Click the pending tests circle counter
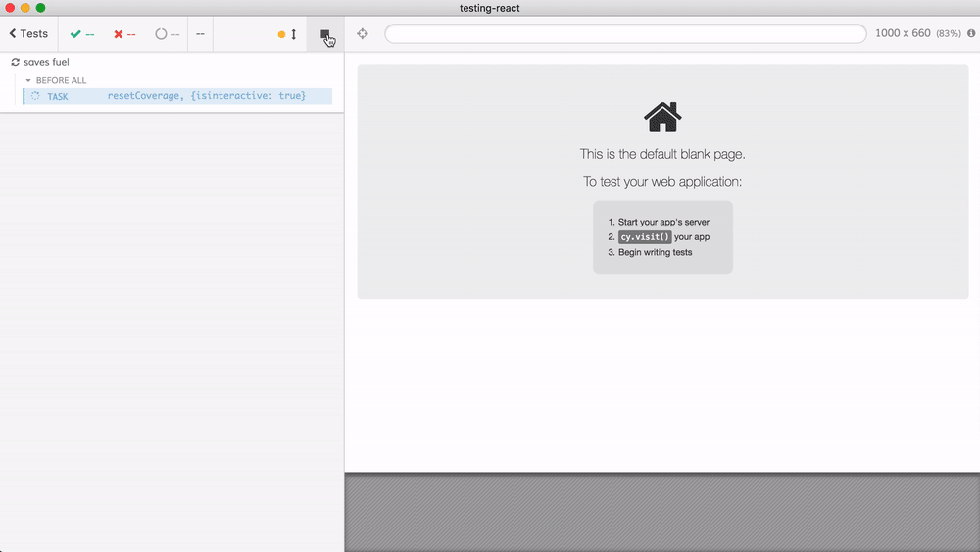This screenshot has height=552, width=980. pyautogui.click(x=167, y=34)
